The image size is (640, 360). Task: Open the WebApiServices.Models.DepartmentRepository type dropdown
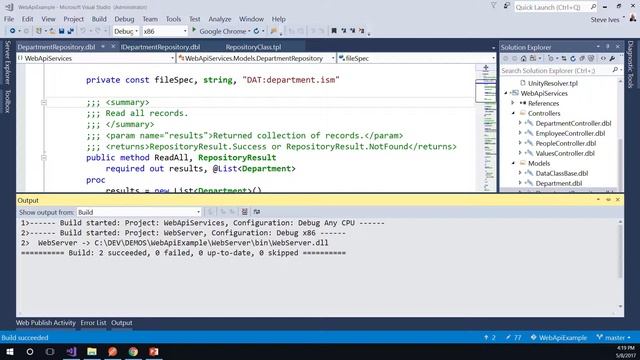click(256, 58)
